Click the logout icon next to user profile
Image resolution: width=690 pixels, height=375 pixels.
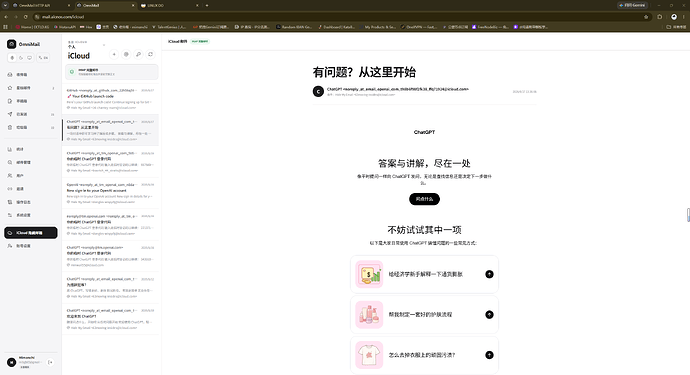click(x=50, y=362)
